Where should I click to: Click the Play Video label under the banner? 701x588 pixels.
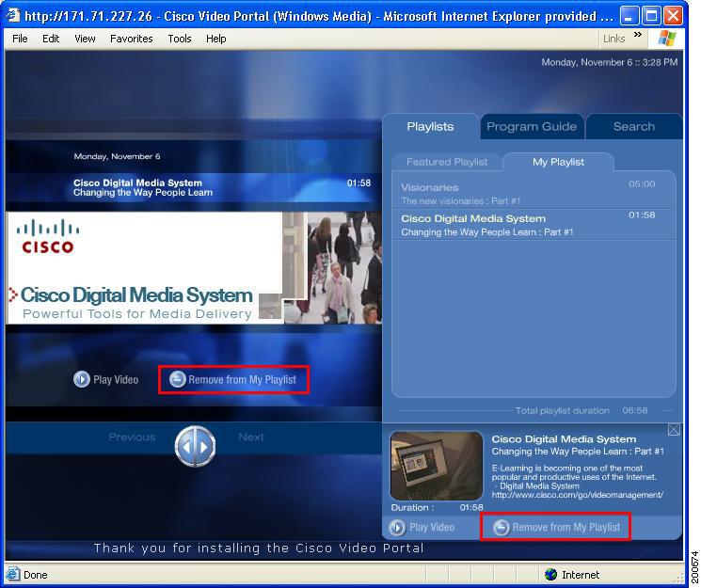116,380
